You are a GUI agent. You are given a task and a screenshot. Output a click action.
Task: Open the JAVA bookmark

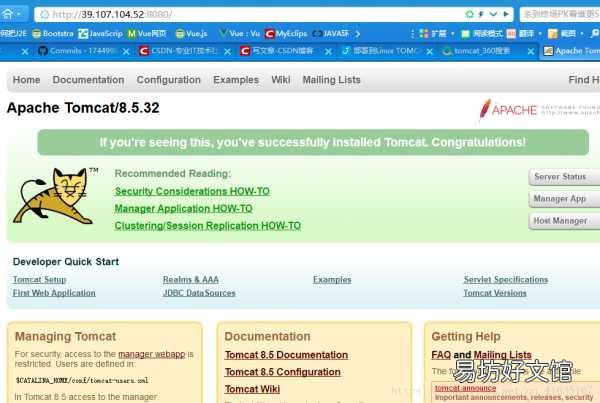tap(331, 34)
